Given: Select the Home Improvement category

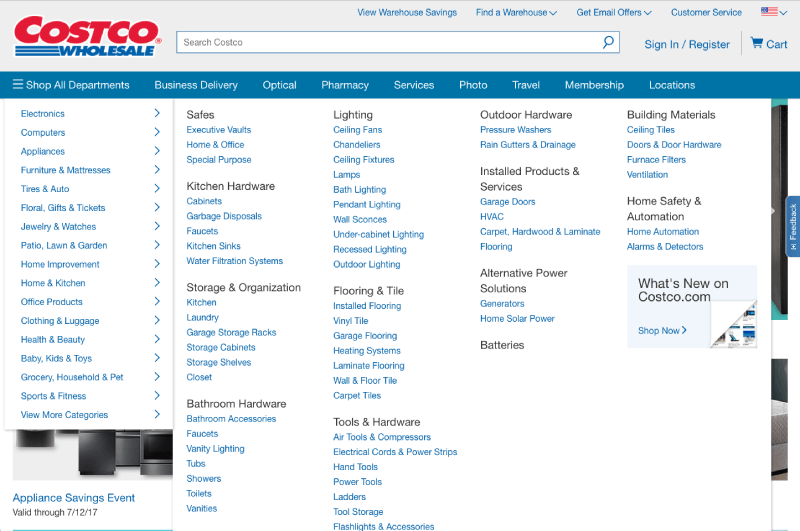Looking at the screenshot, I should 60,264.
